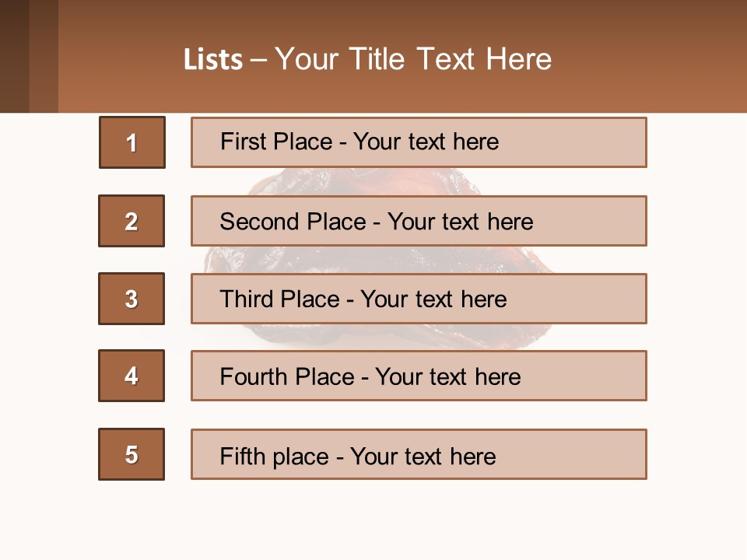Viewport: 747px width, 560px height.
Task: Click the Third Place text box
Action: 419,299
